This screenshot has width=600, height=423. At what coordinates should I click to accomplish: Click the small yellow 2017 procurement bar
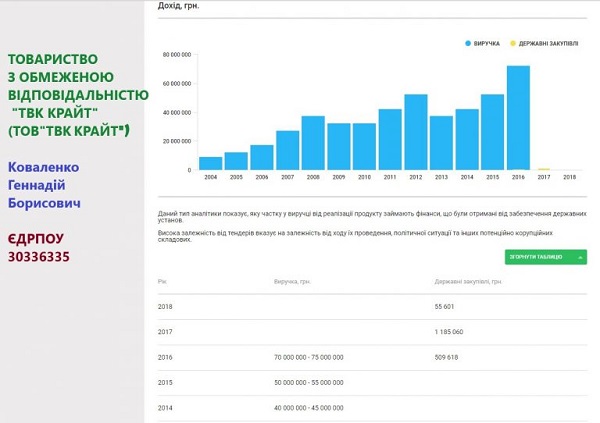coord(544,169)
